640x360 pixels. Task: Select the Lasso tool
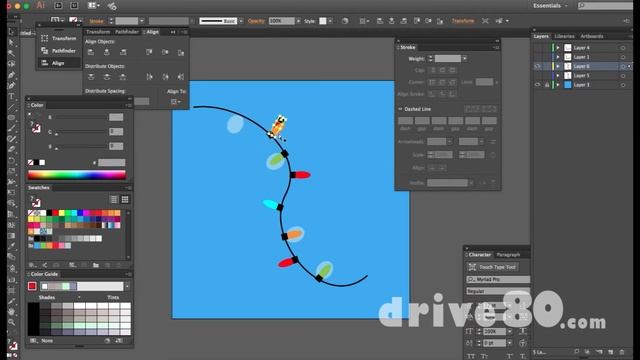[11, 64]
